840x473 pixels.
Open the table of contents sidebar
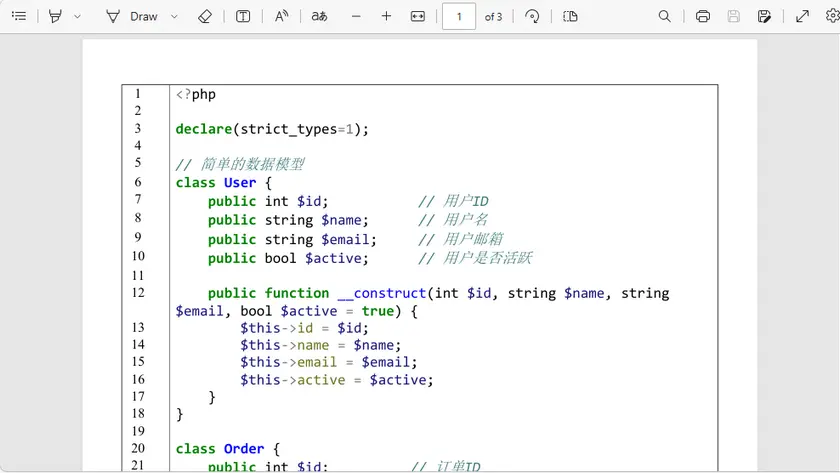(x=18, y=16)
